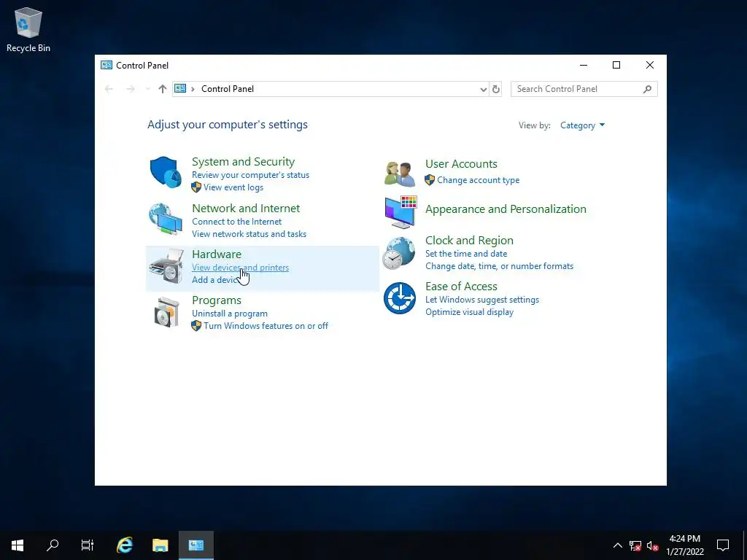Open the Network and Internet heading
Viewport: 747px width, 560px height.
pyautogui.click(x=246, y=208)
